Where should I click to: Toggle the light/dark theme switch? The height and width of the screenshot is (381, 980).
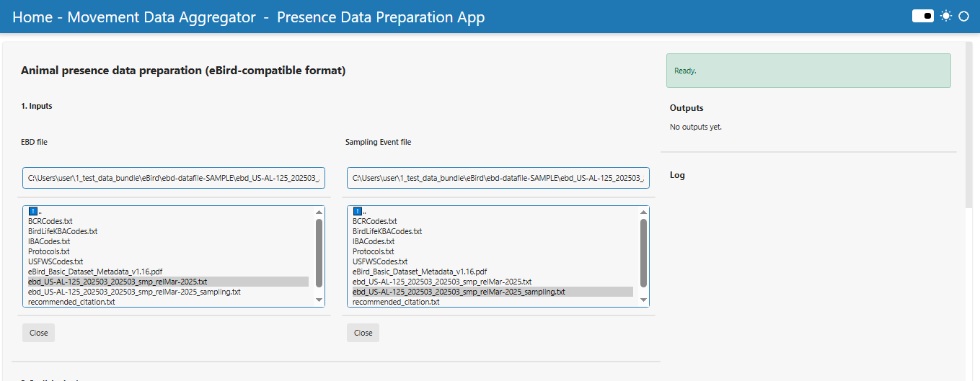[923, 16]
